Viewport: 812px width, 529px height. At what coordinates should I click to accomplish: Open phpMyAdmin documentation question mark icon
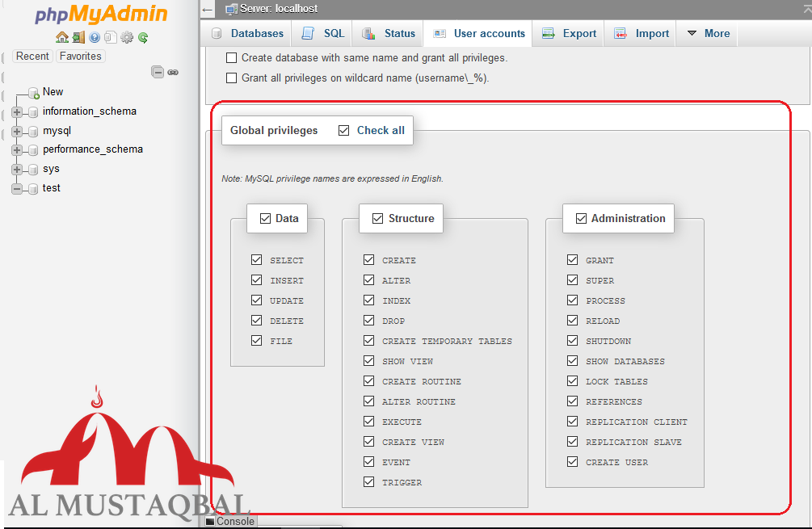click(95, 37)
